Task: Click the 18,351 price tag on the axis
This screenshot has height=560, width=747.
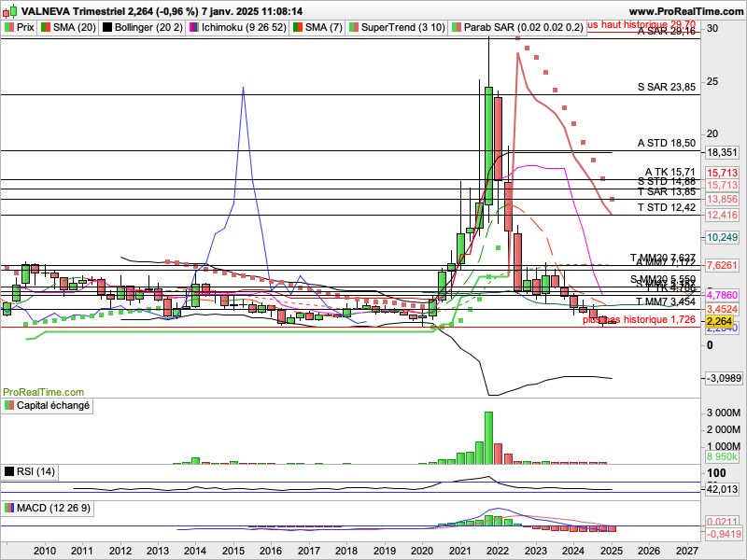Action: [722, 153]
